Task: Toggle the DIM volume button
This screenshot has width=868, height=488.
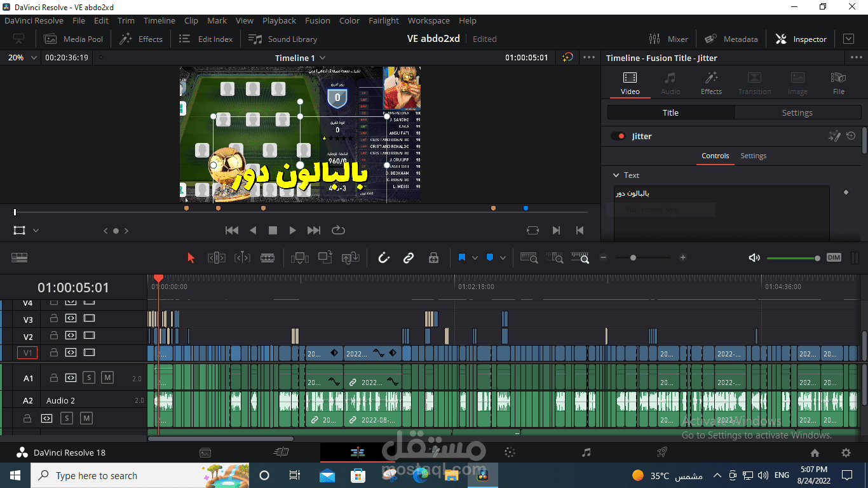Action: point(834,257)
